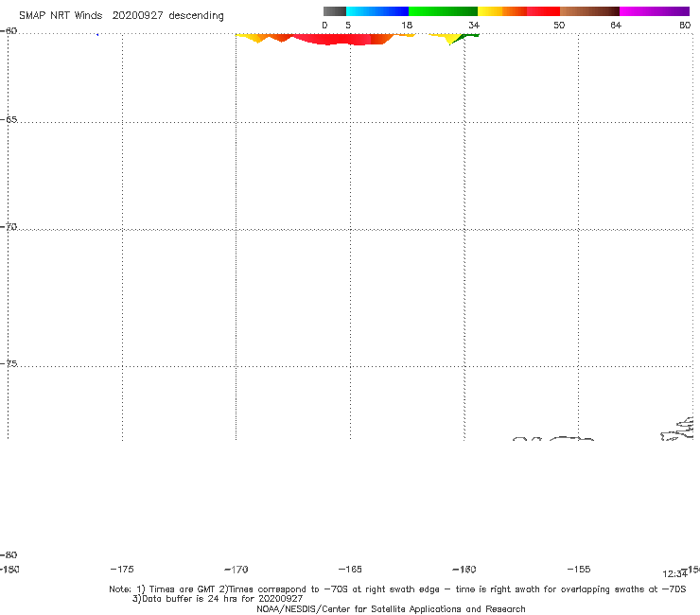Click the latitude label '-65'
Screen dimensions: 700x615
point(9,120)
